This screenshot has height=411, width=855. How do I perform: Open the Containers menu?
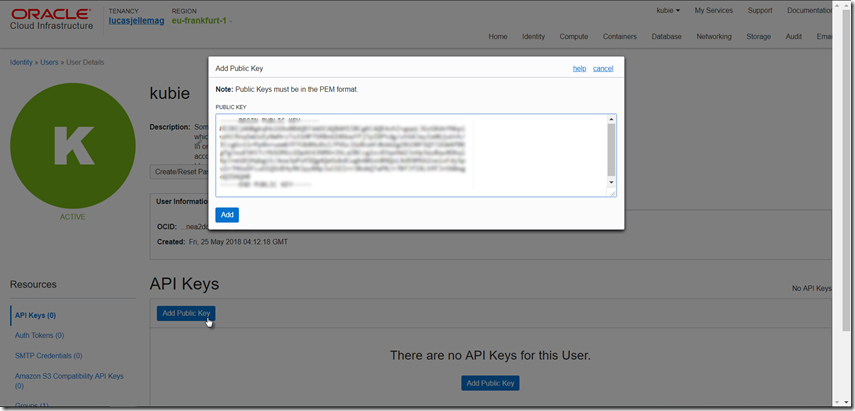[x=619, y=37]
